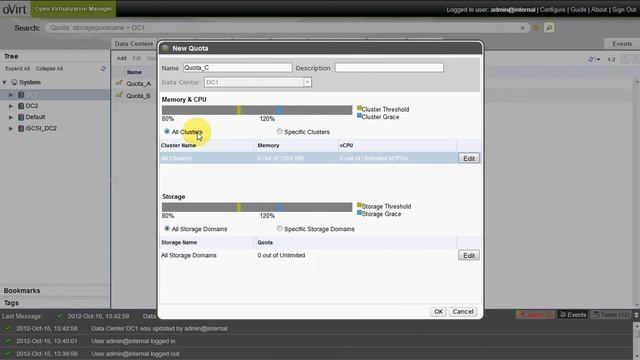Click the Quota_A row icon
640x360 pixels.
click(119, 83)
